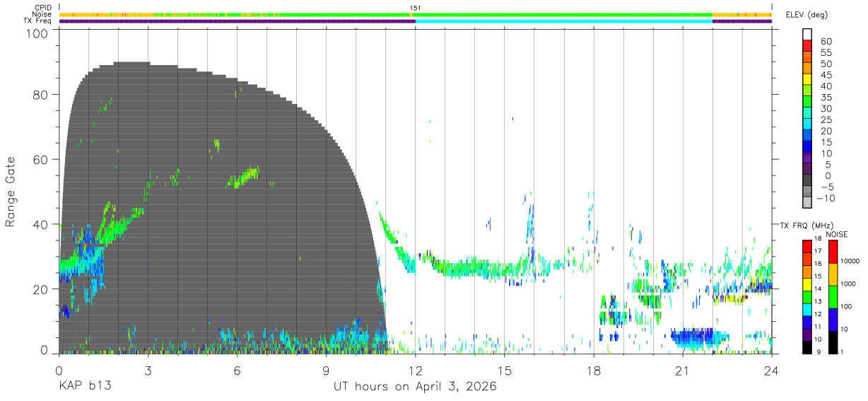
Task: Pick the red ELEV swatch between 55 and 60
Action: click(808, 46)
